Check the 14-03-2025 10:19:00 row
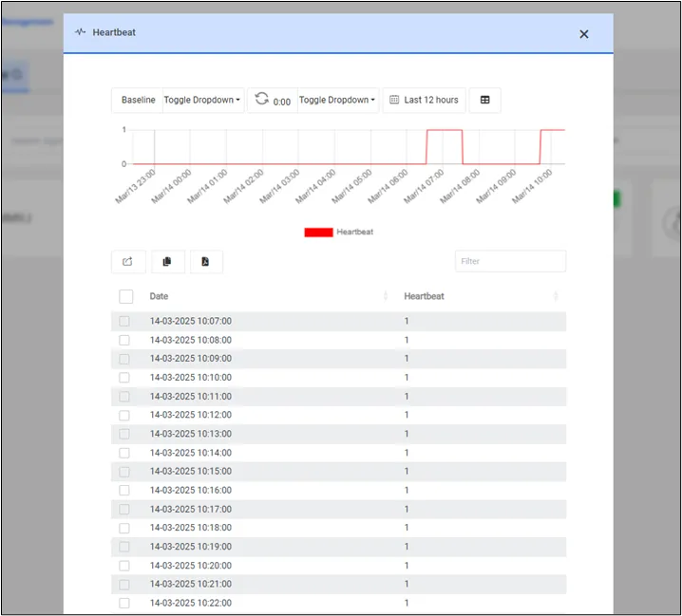The image size is (682, 616). (x=124, y=547)
